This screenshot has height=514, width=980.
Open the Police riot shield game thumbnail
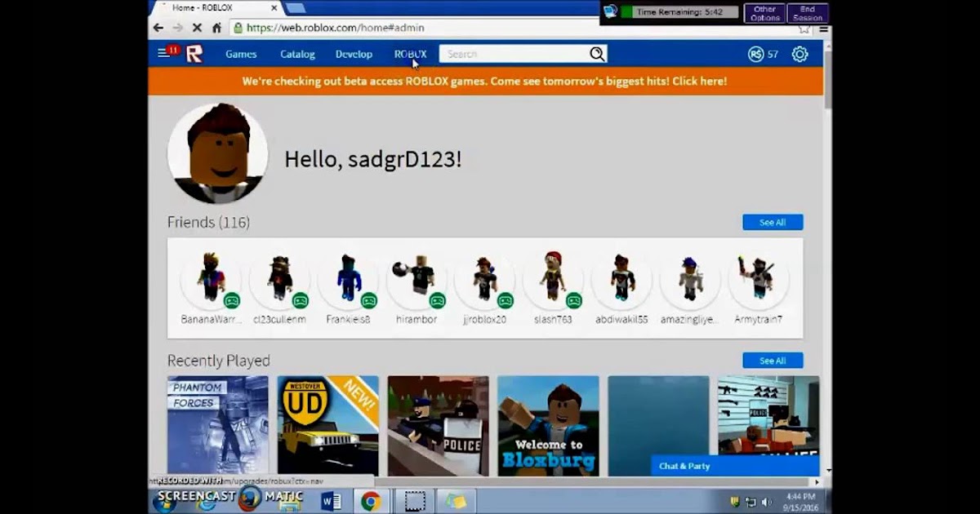tap(439, 426)
